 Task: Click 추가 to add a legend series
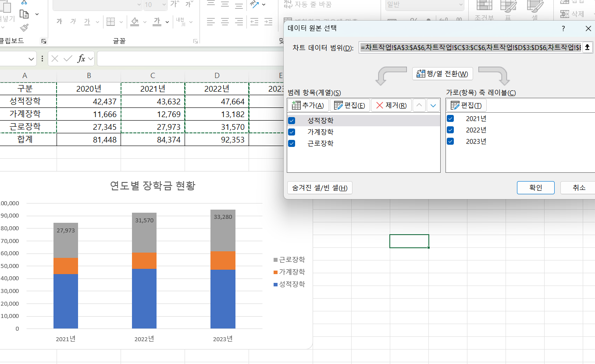pyautogui.click(x=308, y=105)
